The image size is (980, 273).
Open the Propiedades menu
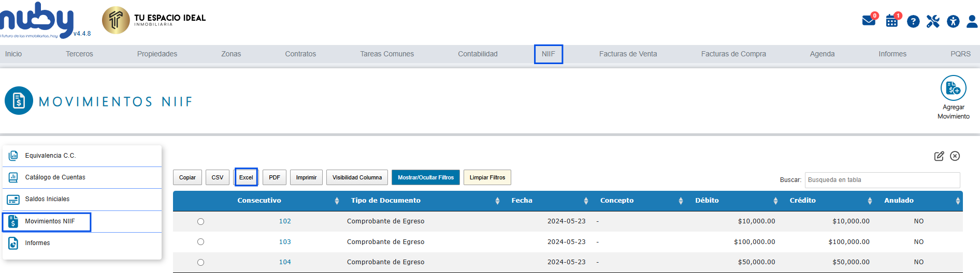click(x=157, y=54)
